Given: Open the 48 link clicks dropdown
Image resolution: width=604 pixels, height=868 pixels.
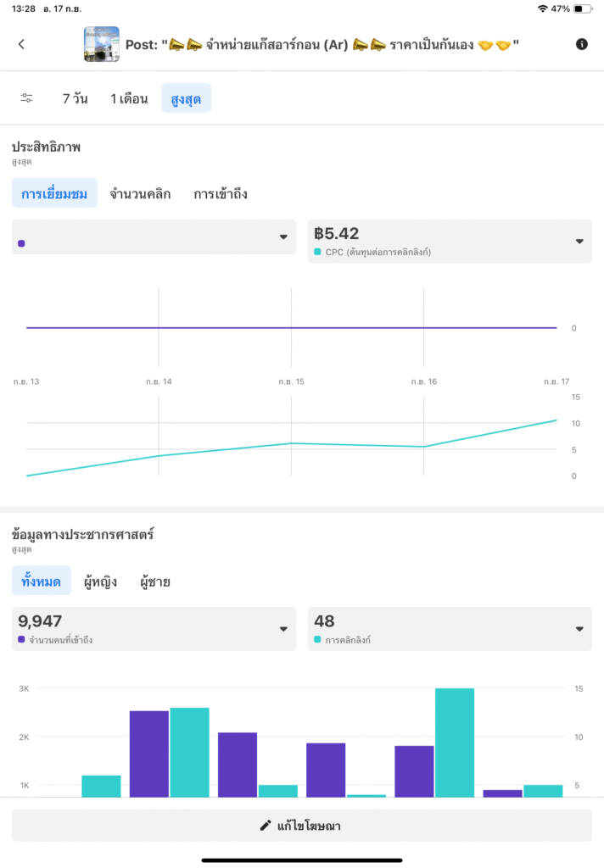Looking at the screenshot, I should (450, 629).
